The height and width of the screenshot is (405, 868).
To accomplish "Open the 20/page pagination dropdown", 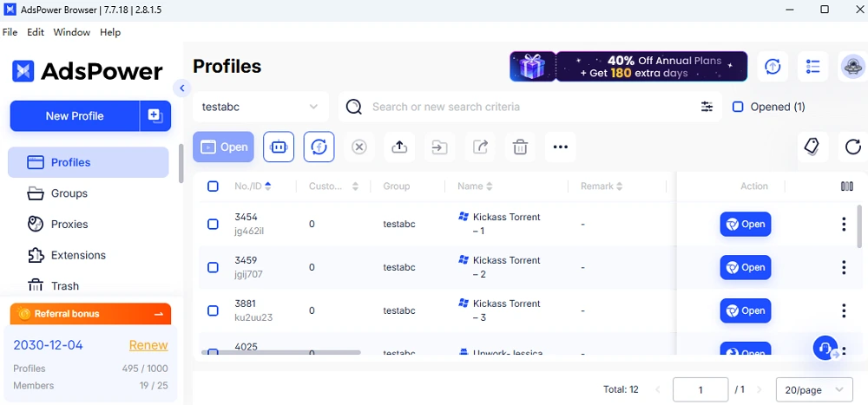I will pos(812,389).
